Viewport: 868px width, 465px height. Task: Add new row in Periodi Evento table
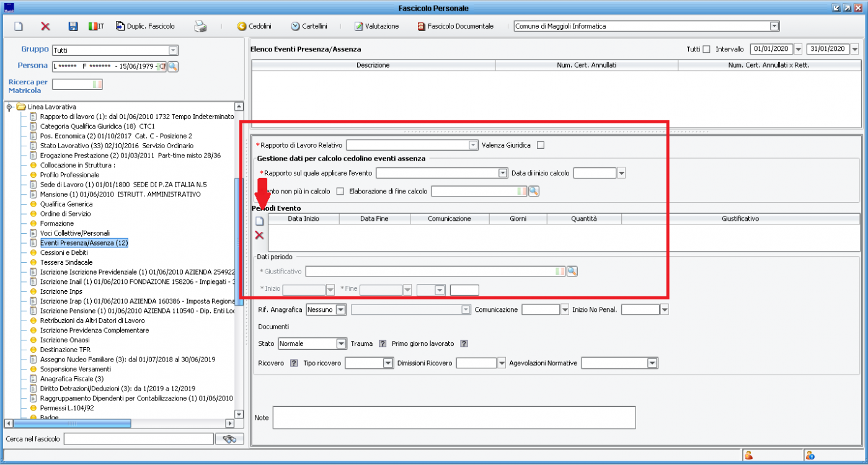tap(260, 221)
